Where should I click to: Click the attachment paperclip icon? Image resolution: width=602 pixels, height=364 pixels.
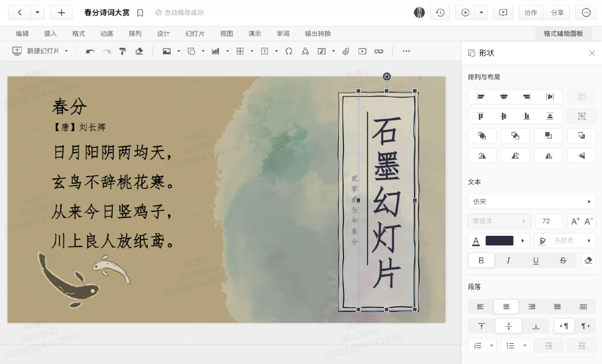346,51
